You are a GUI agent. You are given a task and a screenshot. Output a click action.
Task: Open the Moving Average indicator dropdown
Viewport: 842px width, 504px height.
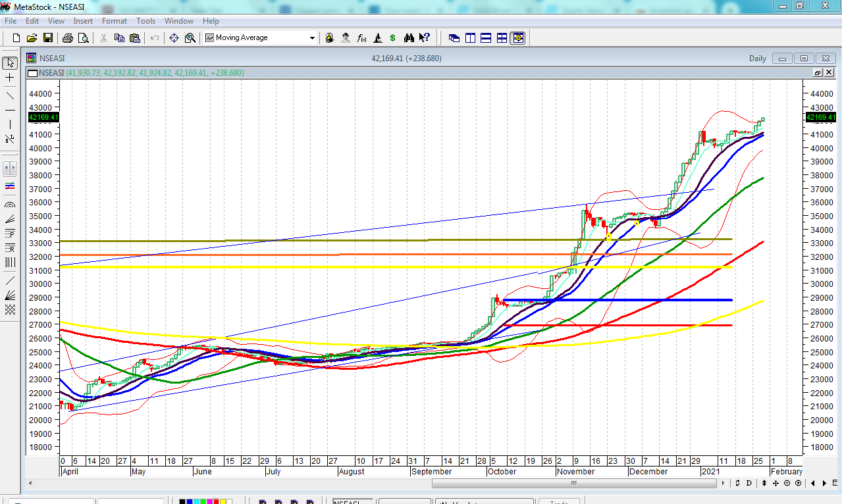coord(312,38)
